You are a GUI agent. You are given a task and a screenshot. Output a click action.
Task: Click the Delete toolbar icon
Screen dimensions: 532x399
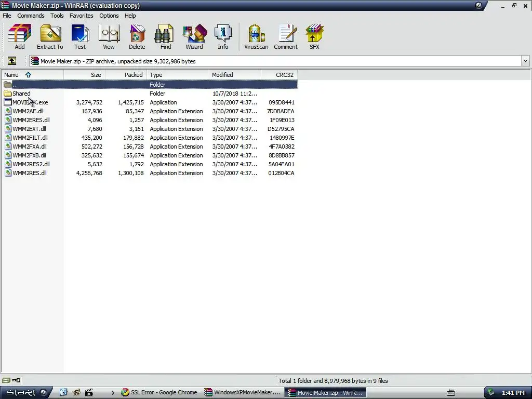(137, 37)
